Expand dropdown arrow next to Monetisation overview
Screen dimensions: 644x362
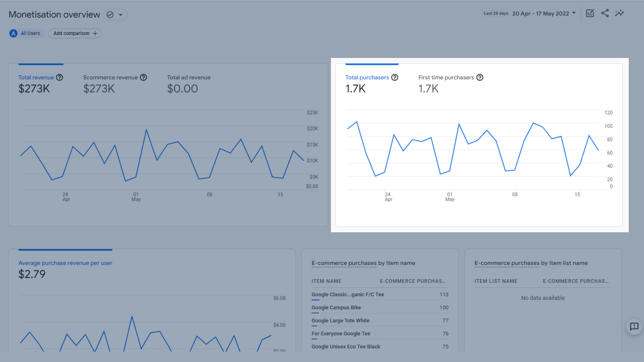121,15
